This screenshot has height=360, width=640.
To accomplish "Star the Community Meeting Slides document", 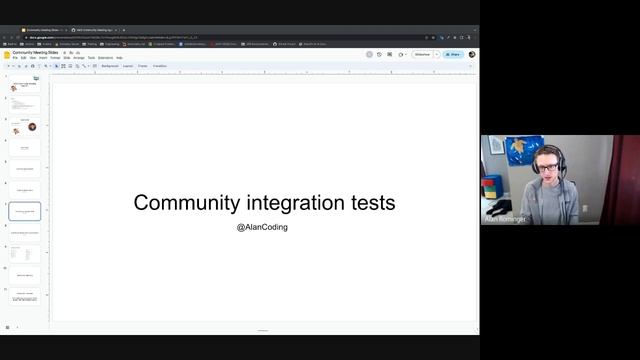I will tap(64, 53).
